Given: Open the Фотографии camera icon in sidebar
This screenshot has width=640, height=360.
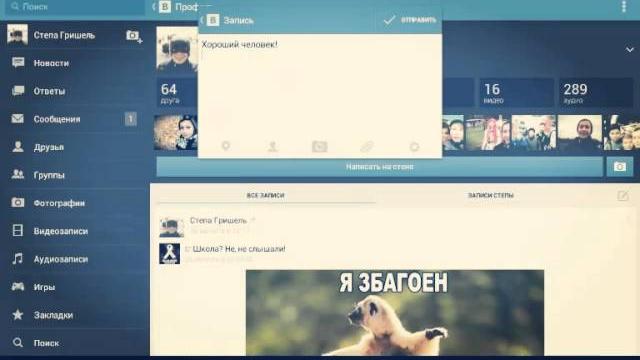Looking at the screenshot, I should 18,202.
